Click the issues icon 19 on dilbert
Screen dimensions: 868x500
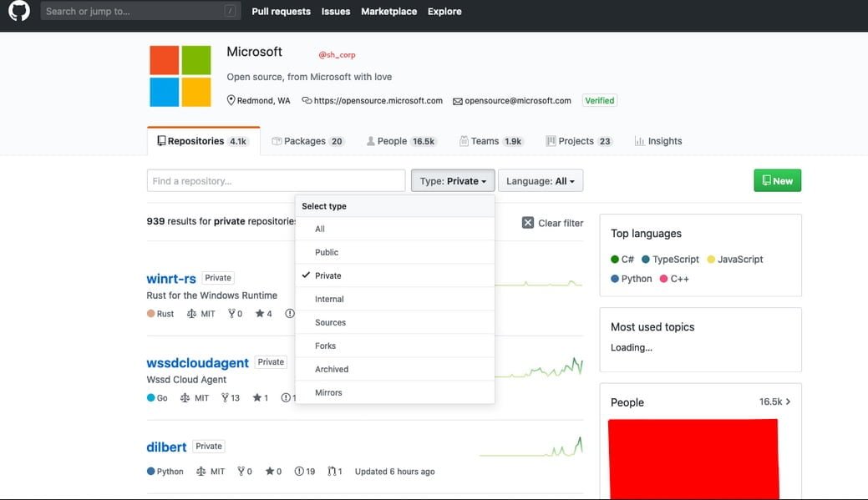[x=299, y=472]
